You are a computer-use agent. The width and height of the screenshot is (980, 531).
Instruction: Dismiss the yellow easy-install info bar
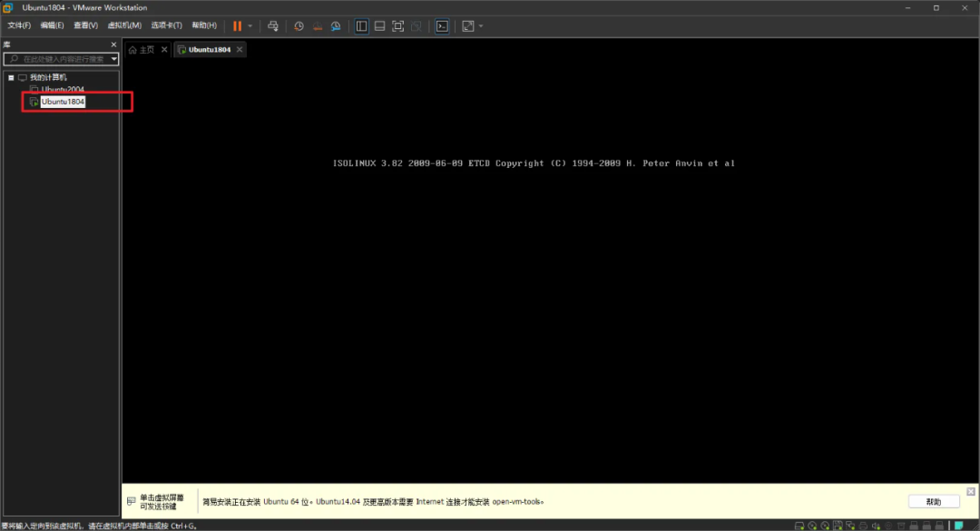971,492
